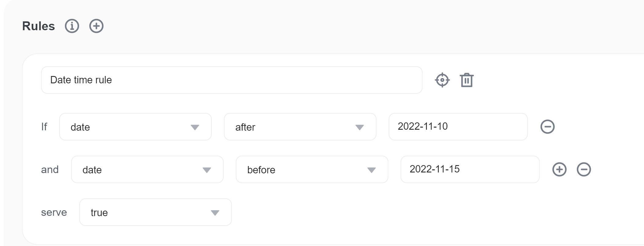Image resolution: width=644 pixels, height=246 pixels.
Task: Delete the Date time rule via the trash icon
Action: (x=466, y=80)
